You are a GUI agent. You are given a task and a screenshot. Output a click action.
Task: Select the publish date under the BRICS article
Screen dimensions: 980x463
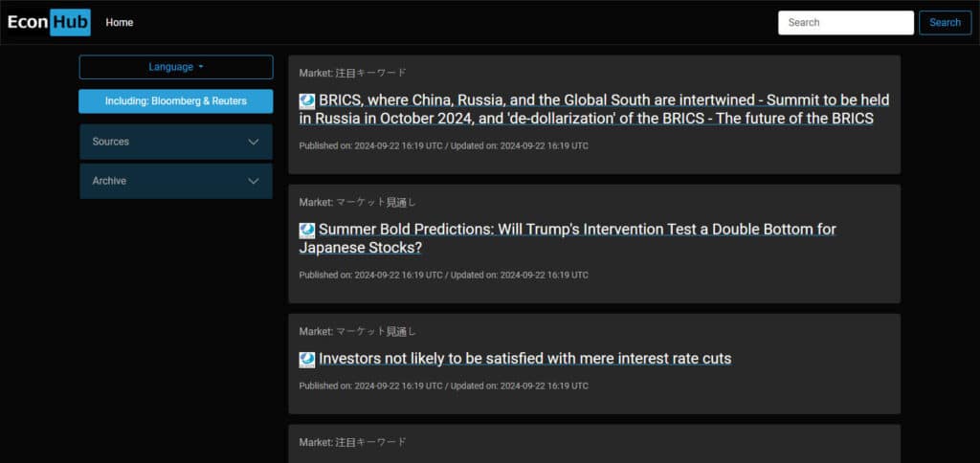click(443, 146)
